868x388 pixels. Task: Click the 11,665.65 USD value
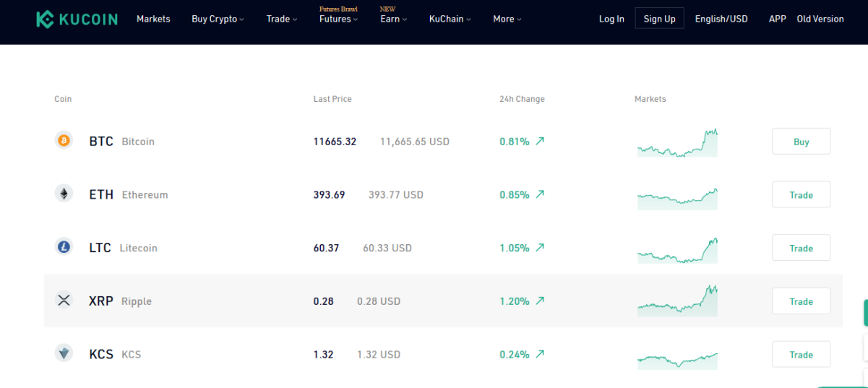[415, 142]
